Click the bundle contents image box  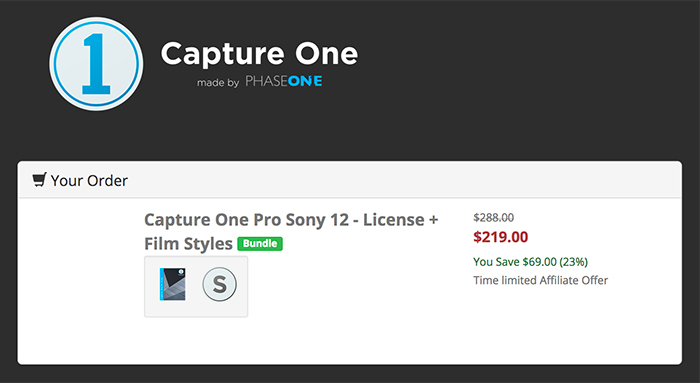coord(196,287)
